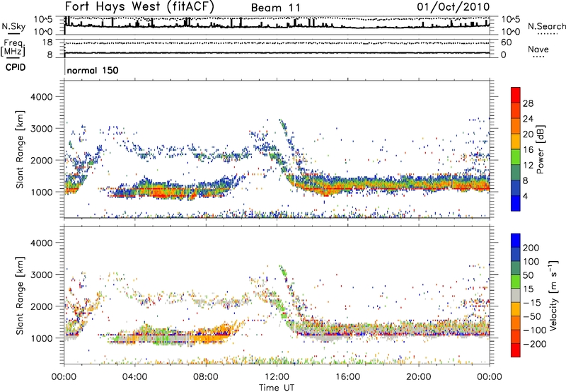Click the '2000' tick on the Velocity panel axis
The height and width of the screenshot is (392, 566).
(x=42, y=306)
